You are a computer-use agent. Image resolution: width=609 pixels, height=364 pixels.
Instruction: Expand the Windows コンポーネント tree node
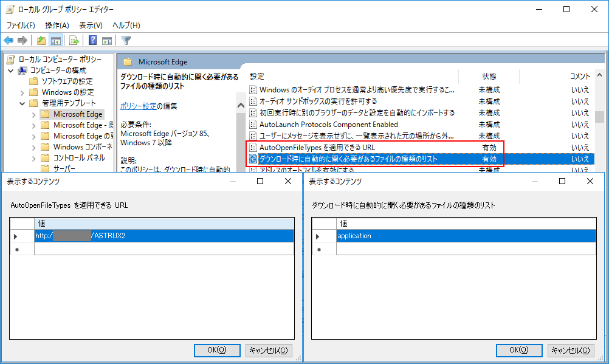point(33,148)
